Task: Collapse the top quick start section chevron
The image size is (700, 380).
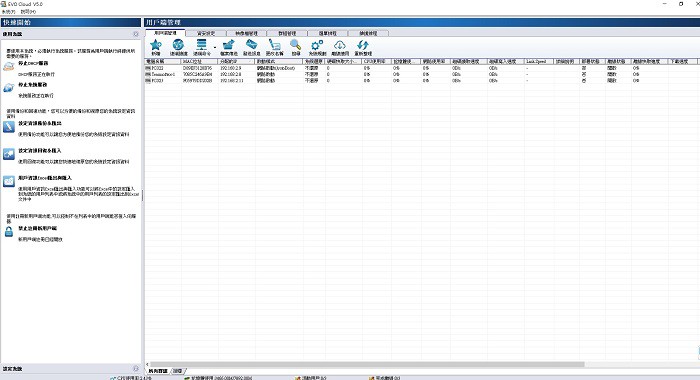Action: pyautogui.click(x=136, y=34)
